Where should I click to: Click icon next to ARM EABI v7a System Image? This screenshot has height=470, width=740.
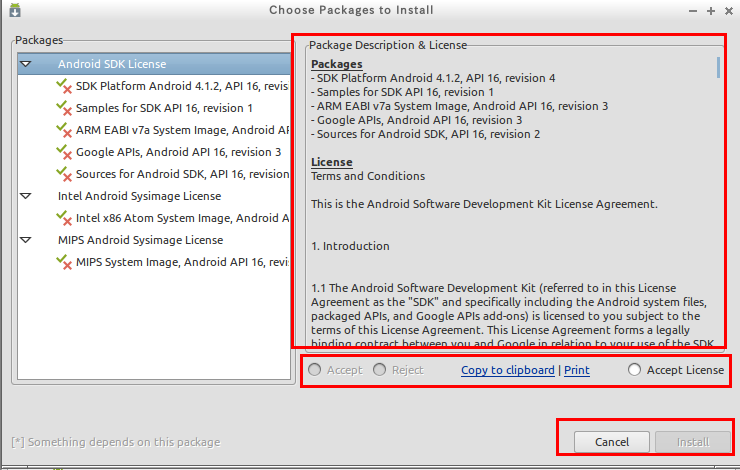click(x=65, y=130)
